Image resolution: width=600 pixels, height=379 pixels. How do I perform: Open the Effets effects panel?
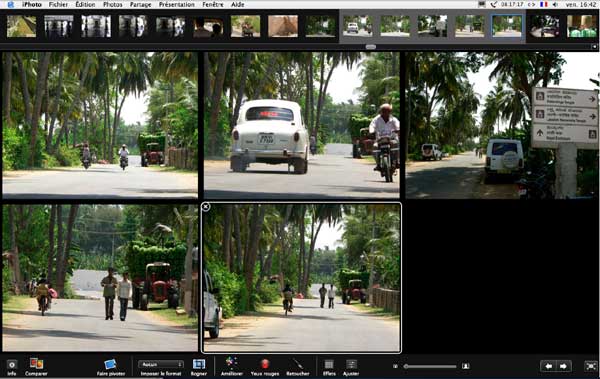(329, 364)
